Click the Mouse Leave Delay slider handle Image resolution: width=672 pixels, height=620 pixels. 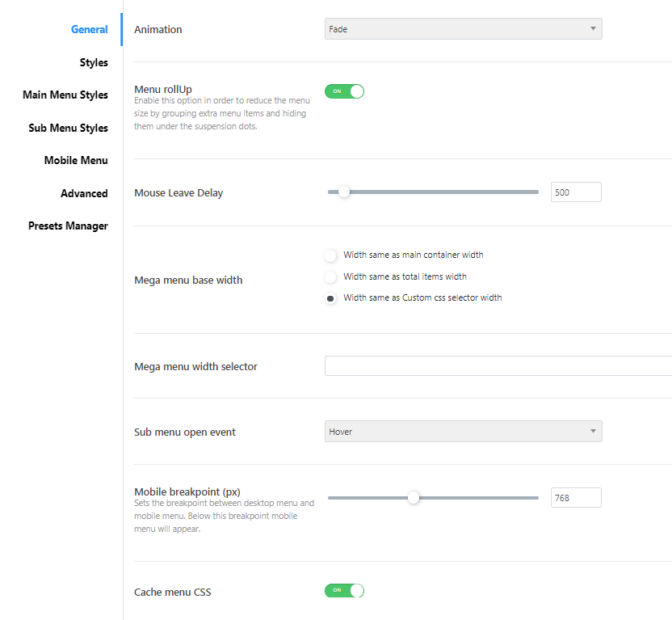344,192
